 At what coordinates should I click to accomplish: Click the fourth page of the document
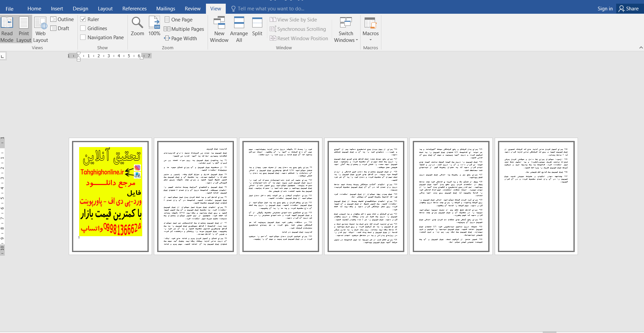click(x=366, y=196)
